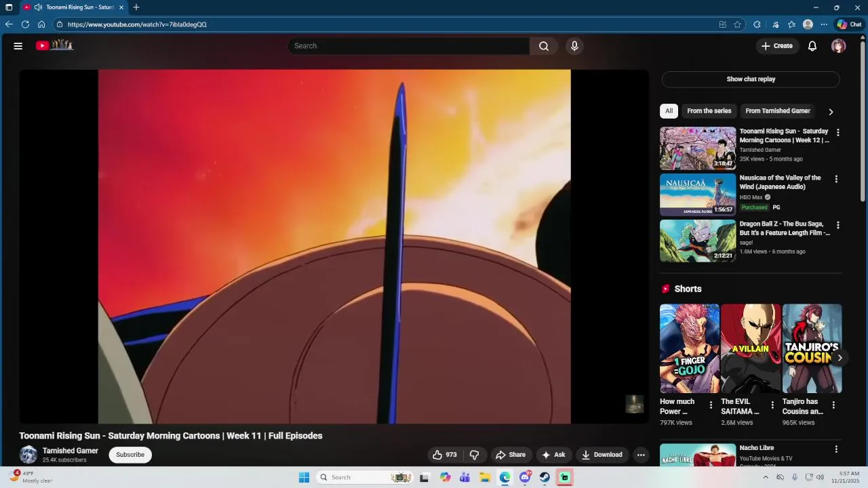Show hidden system tray icons
The height and width of the screenshot is (488, 868).
pos(766,477)
